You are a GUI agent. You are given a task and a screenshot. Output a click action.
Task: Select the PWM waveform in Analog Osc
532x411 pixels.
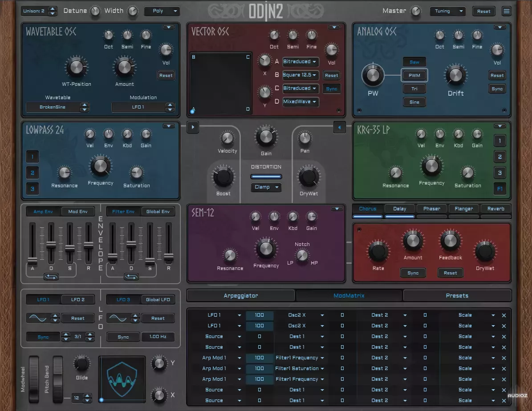pyautogui.click(x=414, y=75)
